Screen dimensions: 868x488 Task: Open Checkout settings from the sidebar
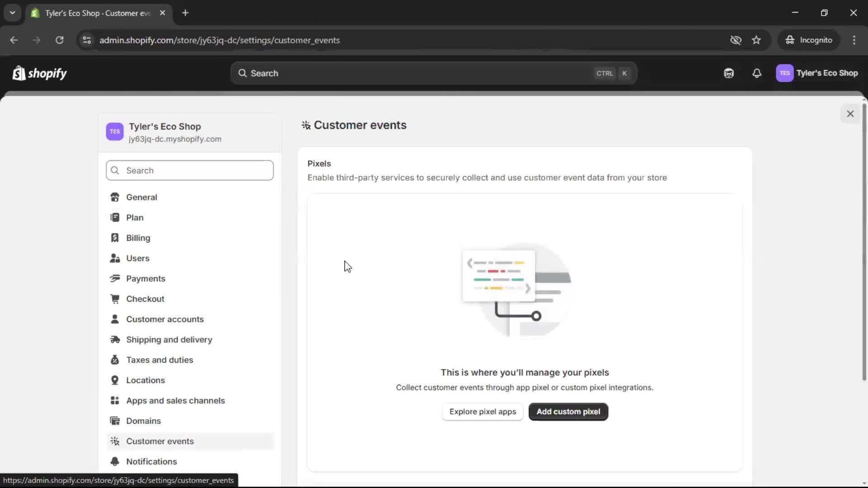tap(146, 299)
